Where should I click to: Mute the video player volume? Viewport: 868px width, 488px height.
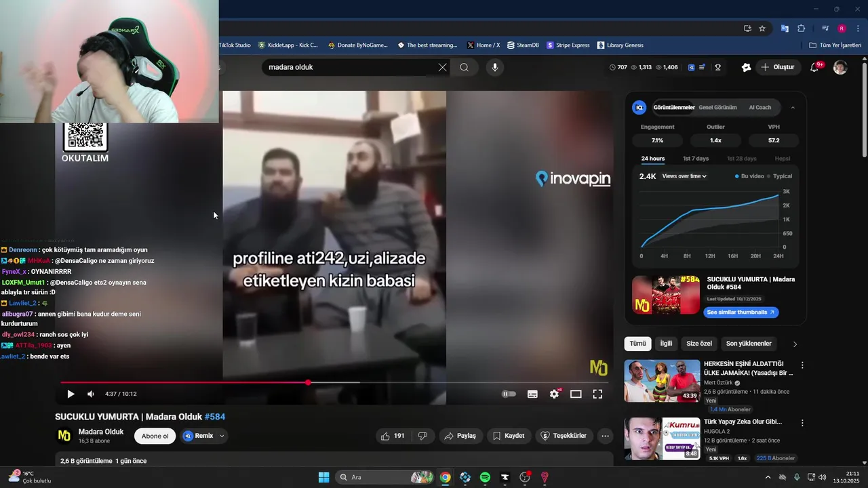click(91, 394)
